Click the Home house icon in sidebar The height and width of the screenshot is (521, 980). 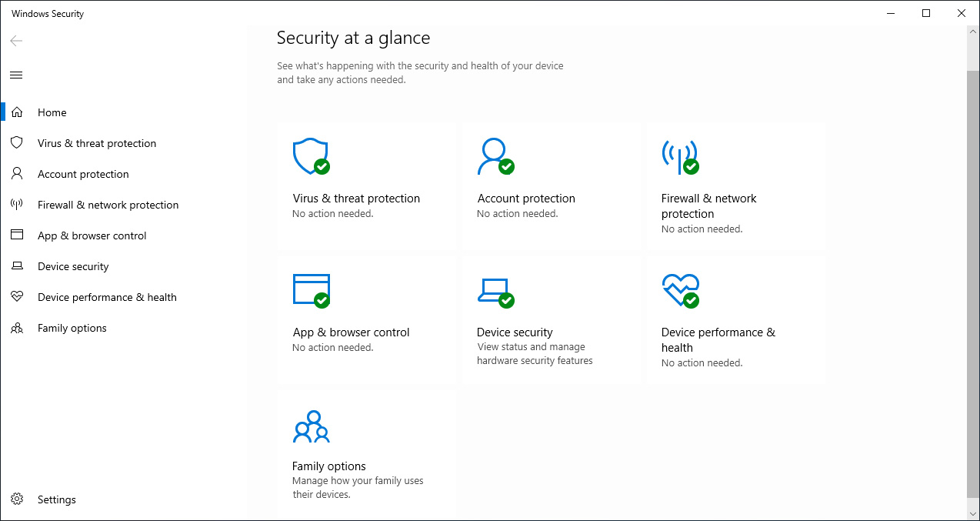point(17,112)
